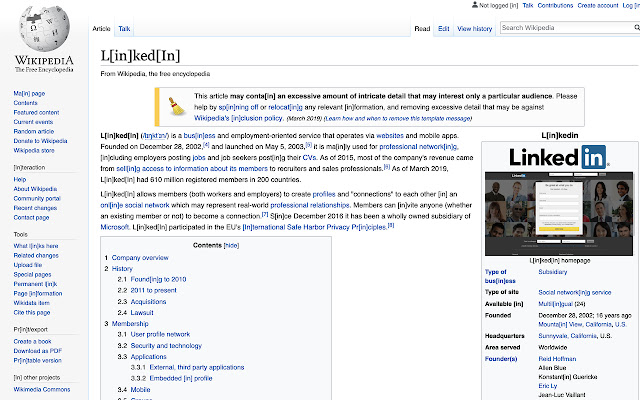
Task: Open Subsidiary link in infobox
Action: (553, 272)
